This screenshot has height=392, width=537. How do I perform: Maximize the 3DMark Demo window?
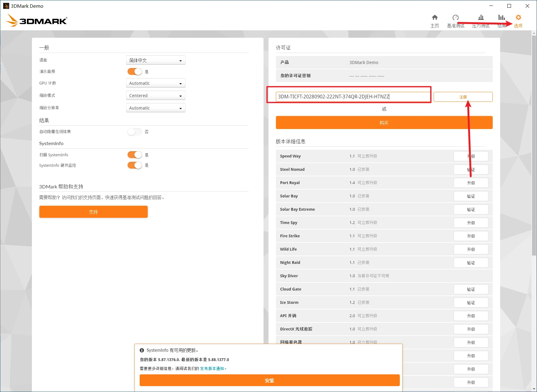(509, 6)
